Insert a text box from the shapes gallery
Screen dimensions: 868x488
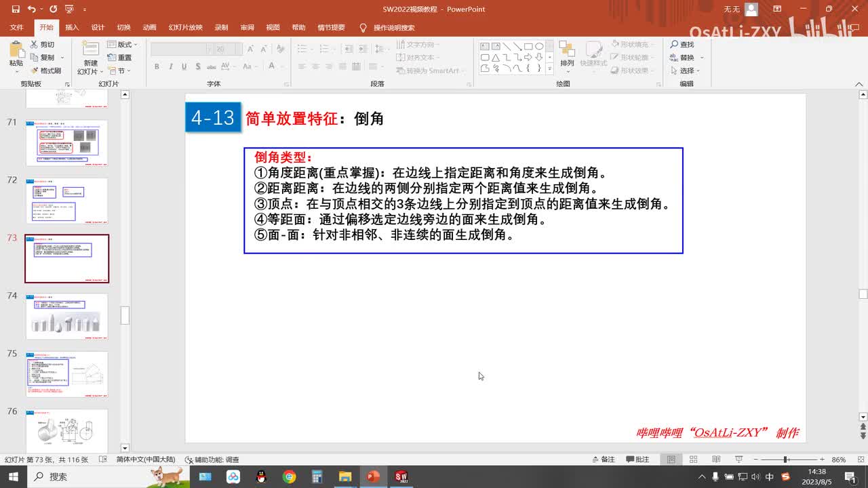(485, 46)
